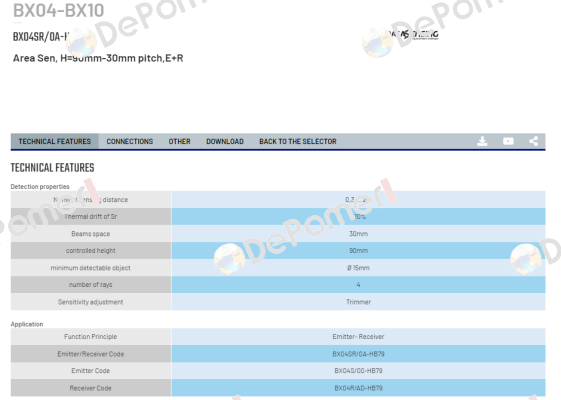The image size is (561, 400).
Task: Click the Function Principle Emitter-Receiver value
Action: tap(358, 337)
